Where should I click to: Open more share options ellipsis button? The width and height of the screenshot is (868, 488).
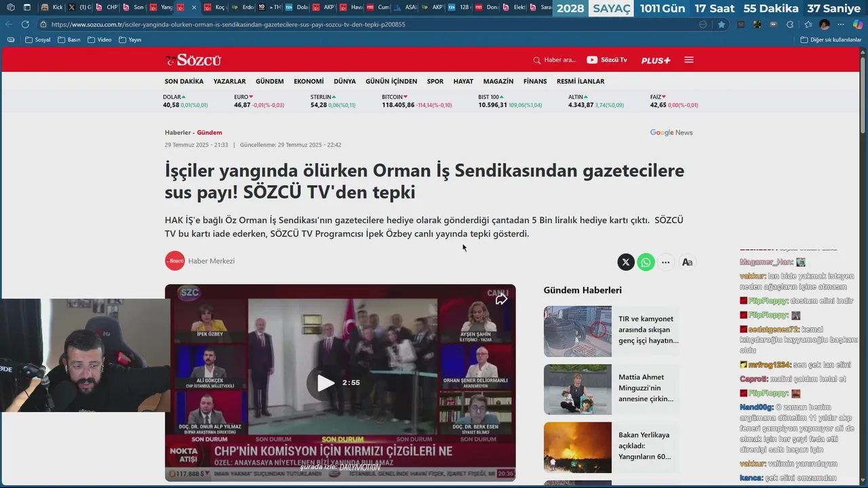coord(666,262)
